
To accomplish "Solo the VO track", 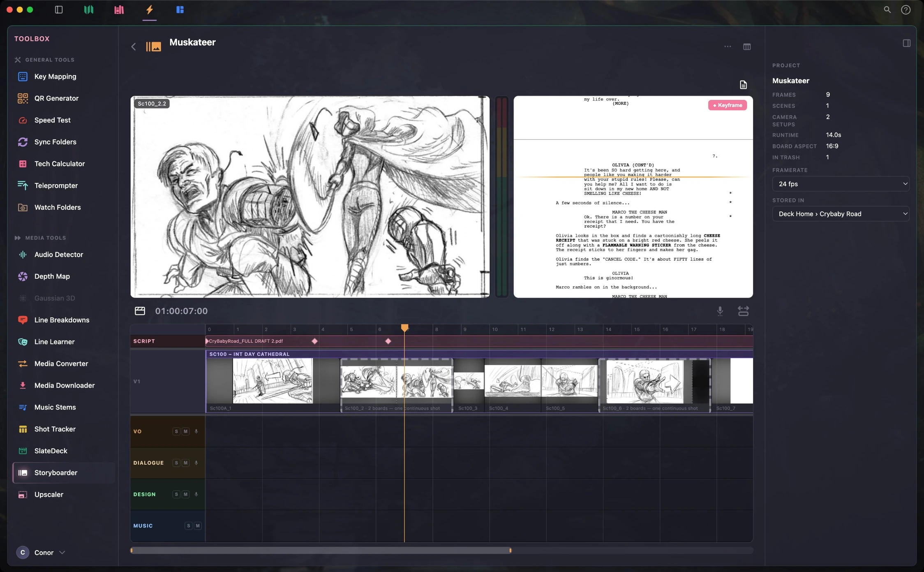I will (176, 431).
